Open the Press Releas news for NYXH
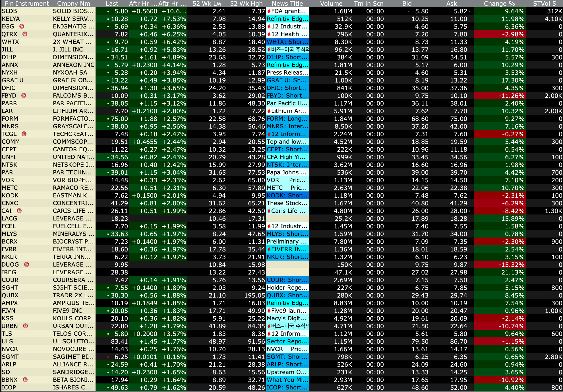This screenshot has height=392, width=563. (287, 73)
